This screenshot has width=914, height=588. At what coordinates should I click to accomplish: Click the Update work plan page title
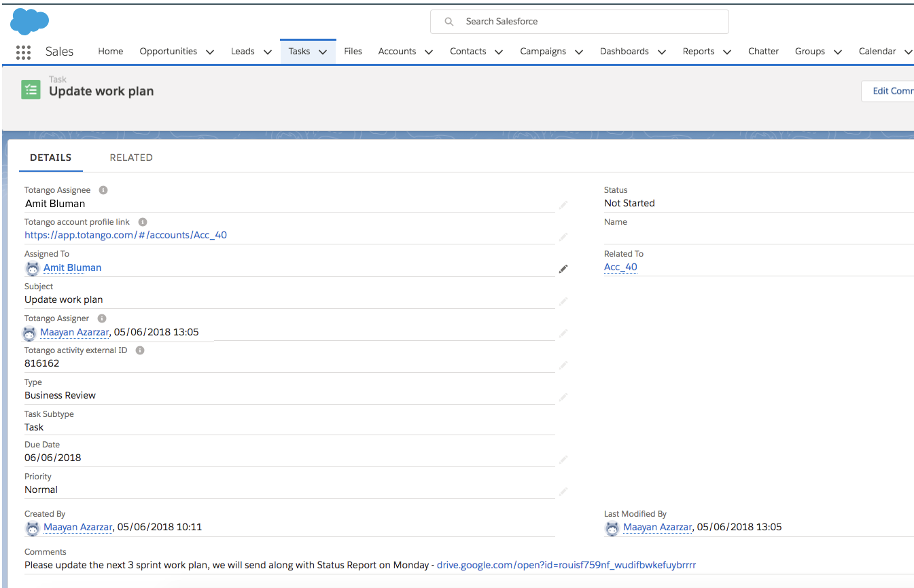pyautogui.click(x=101, y=92)
